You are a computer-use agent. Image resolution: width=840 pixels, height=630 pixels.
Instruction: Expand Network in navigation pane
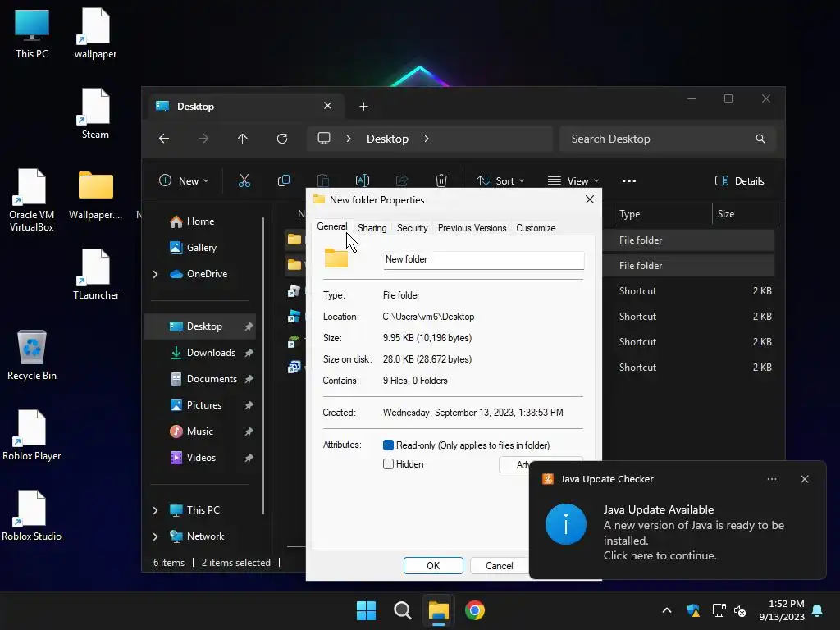click(155, 536)
